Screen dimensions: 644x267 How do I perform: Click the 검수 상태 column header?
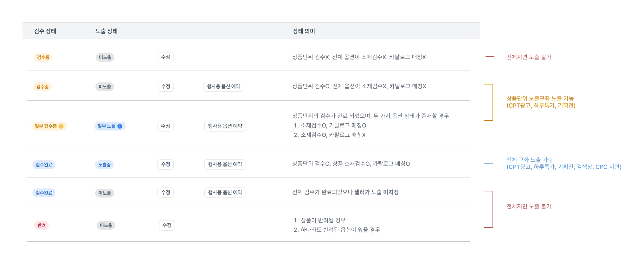click(45, 31)
